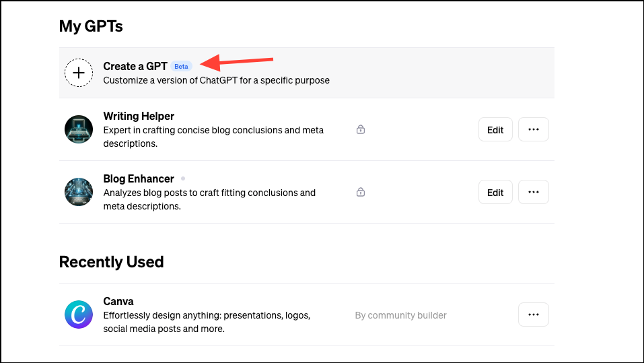Open more options menu for Blog Enhancer
Viewport: 644px width, 363px height.
(534, 192)
